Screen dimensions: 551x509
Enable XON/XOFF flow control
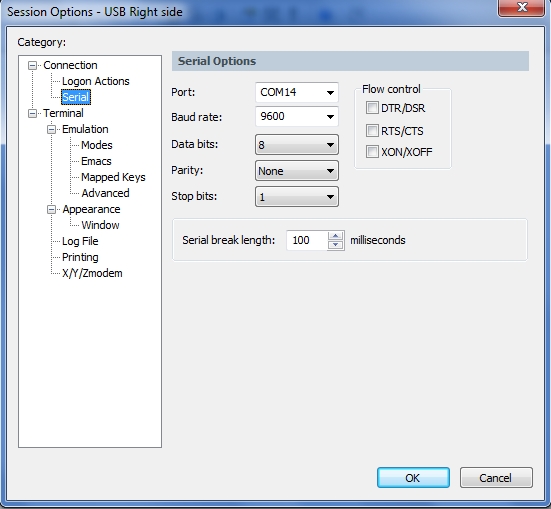coord(372,152)
